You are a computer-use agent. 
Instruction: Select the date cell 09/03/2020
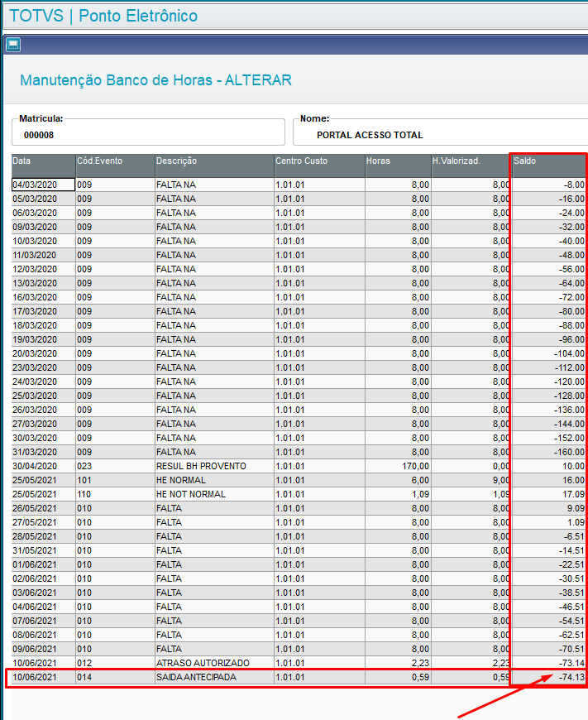tap(44, 227)
